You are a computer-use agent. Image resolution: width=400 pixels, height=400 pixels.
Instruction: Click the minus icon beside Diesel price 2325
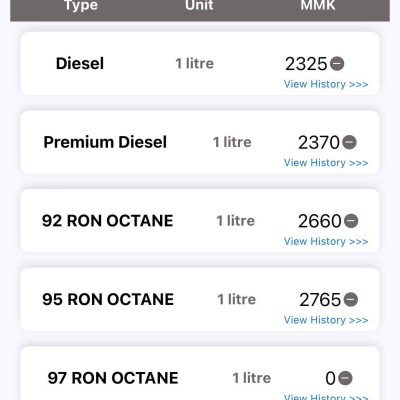coord(337,63)
